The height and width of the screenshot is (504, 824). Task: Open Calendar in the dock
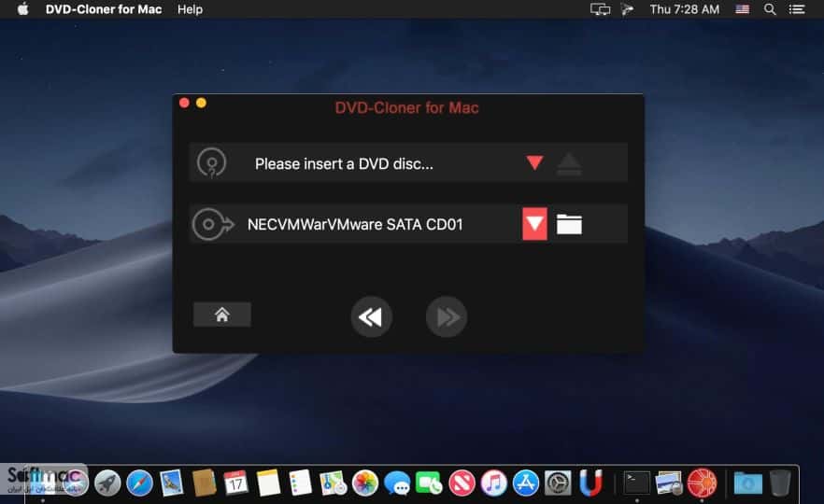click(x=236, y=483)
